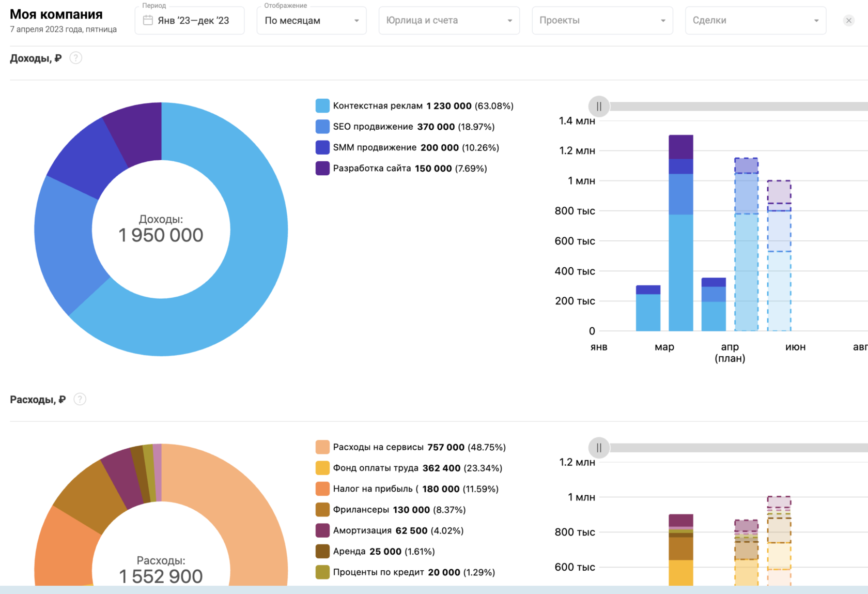Click the Расходы на сервисы legend color swatch
Screen dimensions: 868x594
point(322,447)
